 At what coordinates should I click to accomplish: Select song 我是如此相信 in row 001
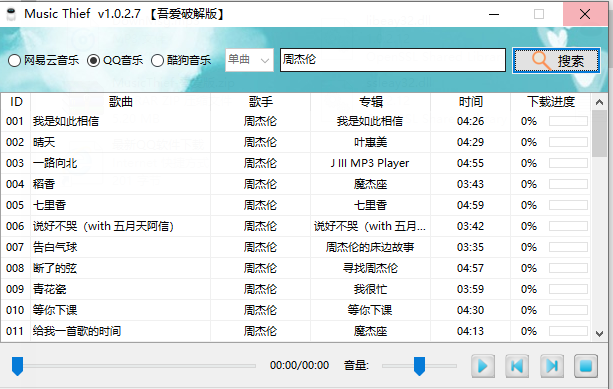tap(66, 121)
